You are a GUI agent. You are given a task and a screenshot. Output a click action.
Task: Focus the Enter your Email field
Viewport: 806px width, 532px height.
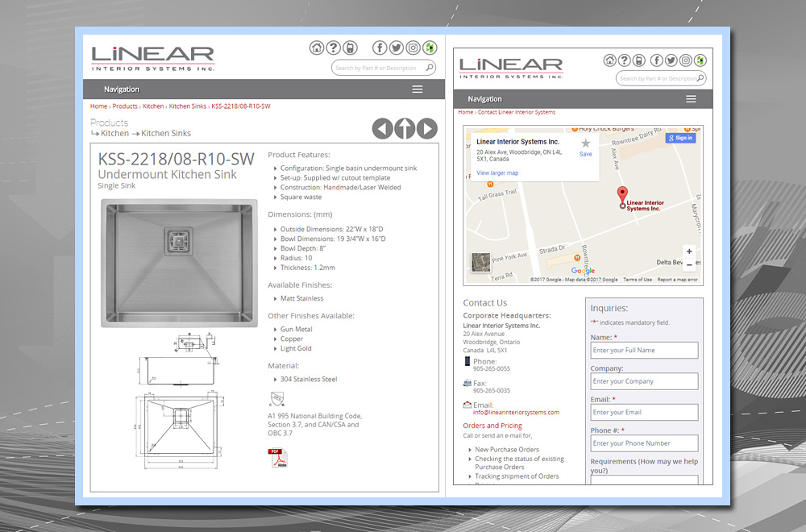click(x=644, y=412)
